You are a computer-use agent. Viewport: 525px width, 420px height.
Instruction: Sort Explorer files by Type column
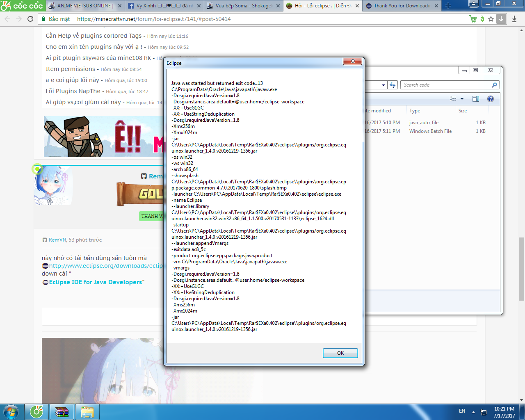(x=430, y=111)
